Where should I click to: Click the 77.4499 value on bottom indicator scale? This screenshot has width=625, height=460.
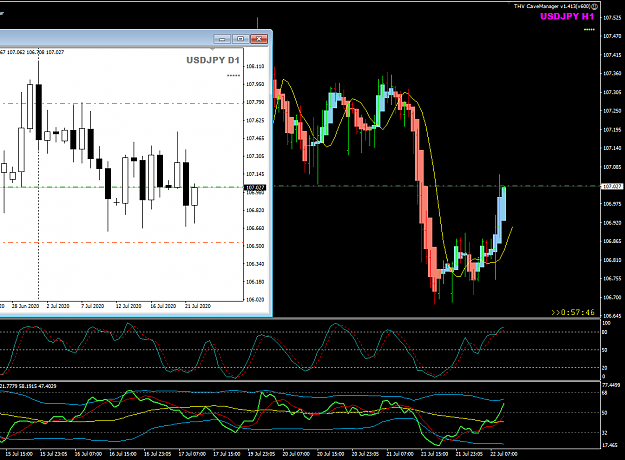610,385
